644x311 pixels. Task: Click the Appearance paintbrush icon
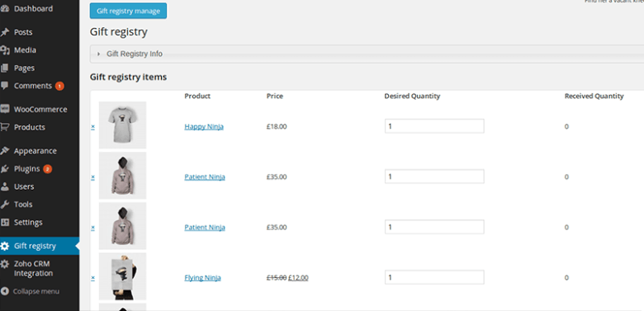[4, 151]
